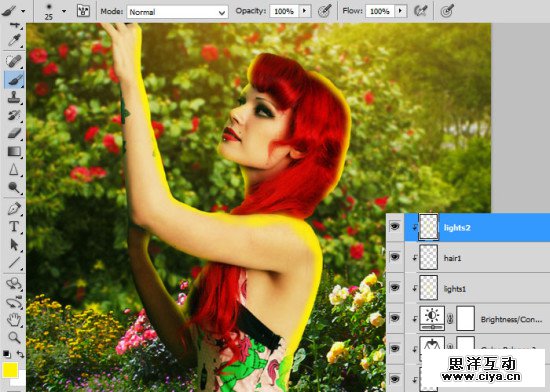Click the yellow foreground color swatch
550x392 pixels.
(10, 370)
